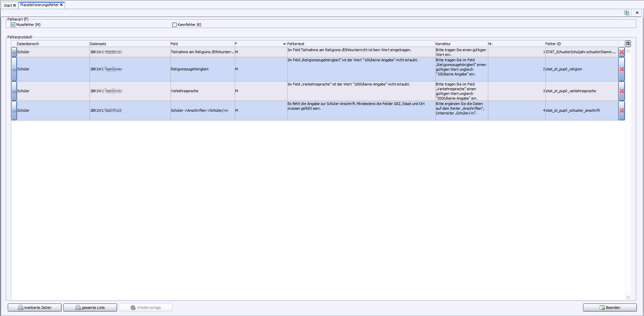644x316 pixels.
Task: Click the blue info icon of the first error row
Action: (x=14, y=52)
